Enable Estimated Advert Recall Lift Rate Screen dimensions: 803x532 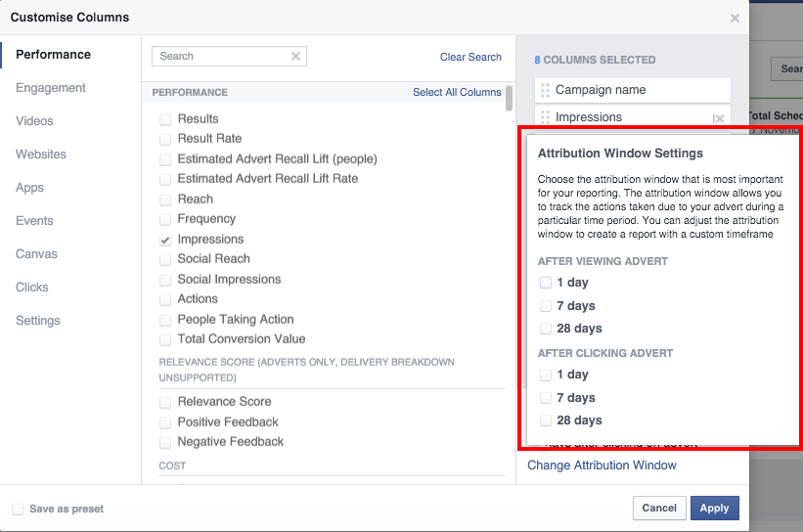pyautogui.click(x=165, y=179)
